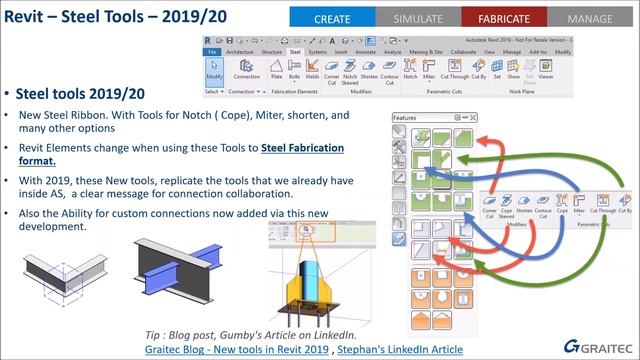Select the Modify tool in the Steel ribbon
The height and width of the screenshot is (360, 640).
(214, 72)
